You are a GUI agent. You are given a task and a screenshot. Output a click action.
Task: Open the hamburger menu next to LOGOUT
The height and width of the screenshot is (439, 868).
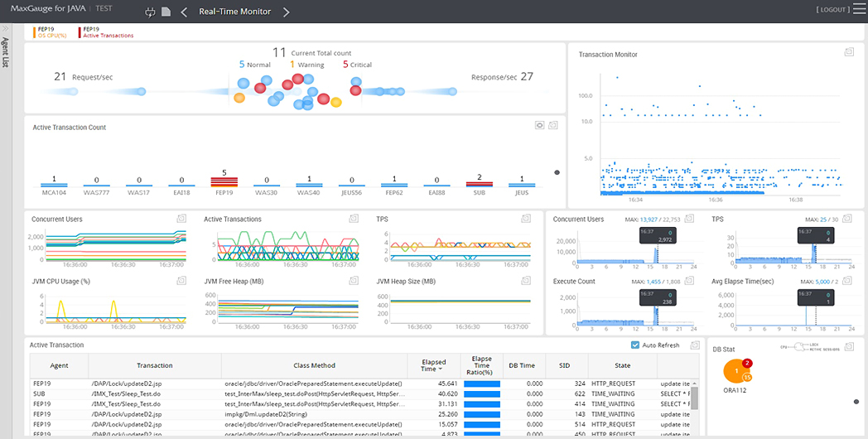click(x=857, y=9)
